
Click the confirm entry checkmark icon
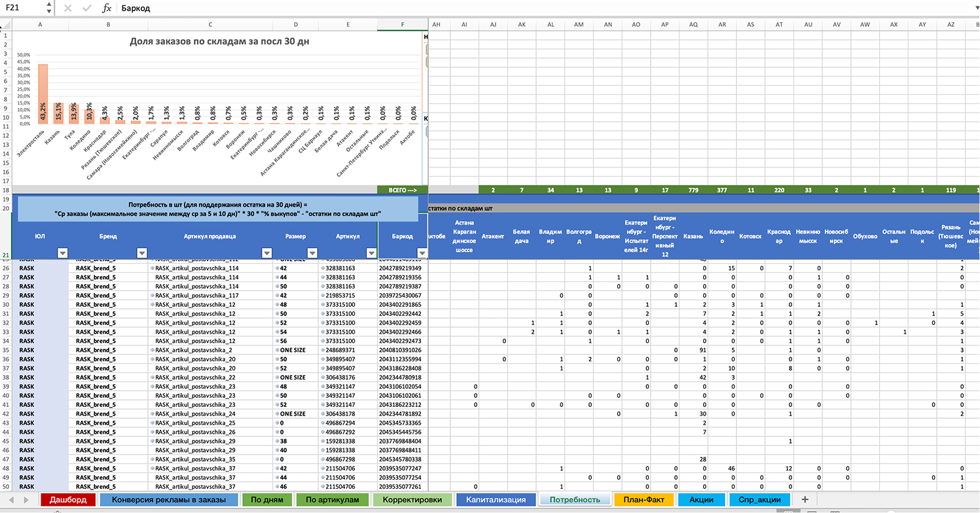pyautogui.click(x=87, y=9)
